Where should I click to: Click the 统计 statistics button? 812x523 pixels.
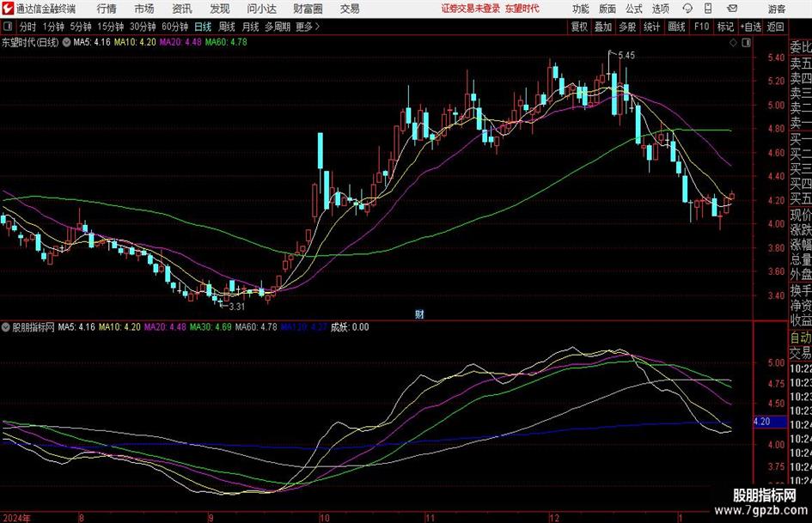[x=651, y=27]
